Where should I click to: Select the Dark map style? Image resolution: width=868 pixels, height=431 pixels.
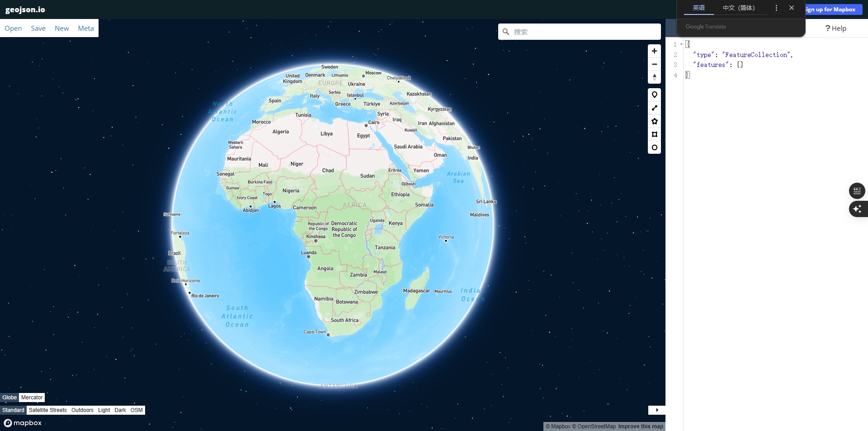120,410
